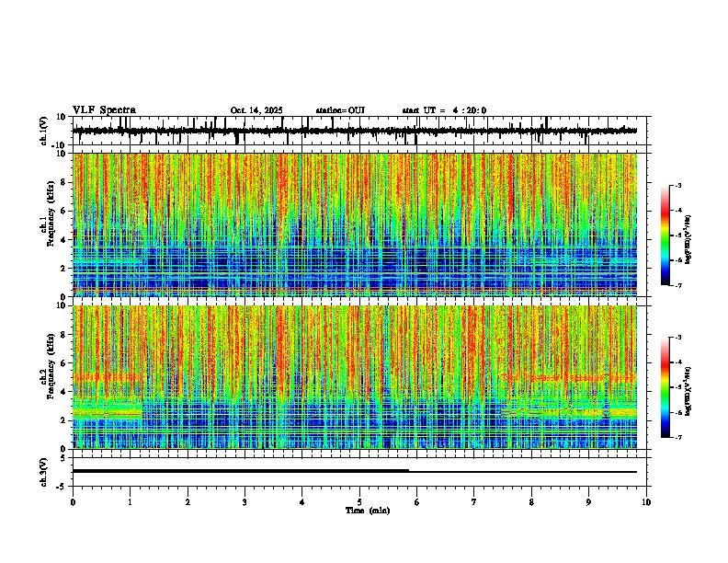Screen dimensions: 728x563
Task: Click the '7' tick on time axis
Action: click(474, 502)
